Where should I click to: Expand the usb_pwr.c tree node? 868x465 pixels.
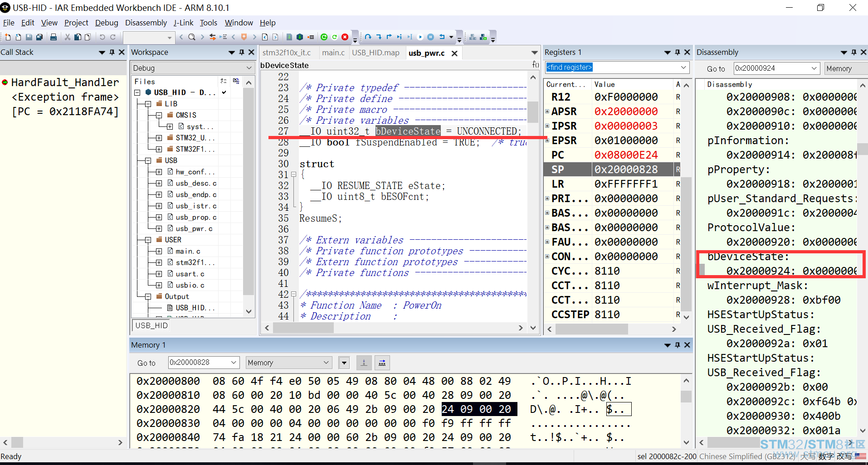[159, 228]
